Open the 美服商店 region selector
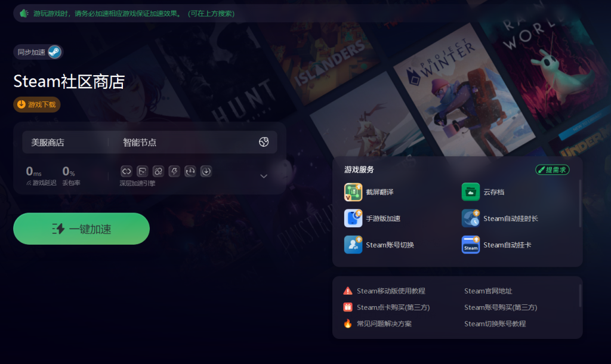 click(48, 143)
